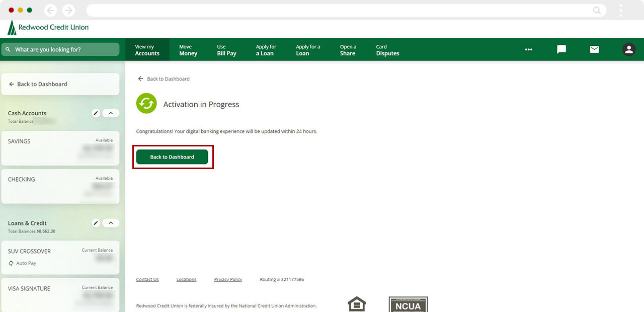Screen dimensions: 644x312
Task: Click the 'Activation in Progress' heading
Action: [x=201, y=104]
